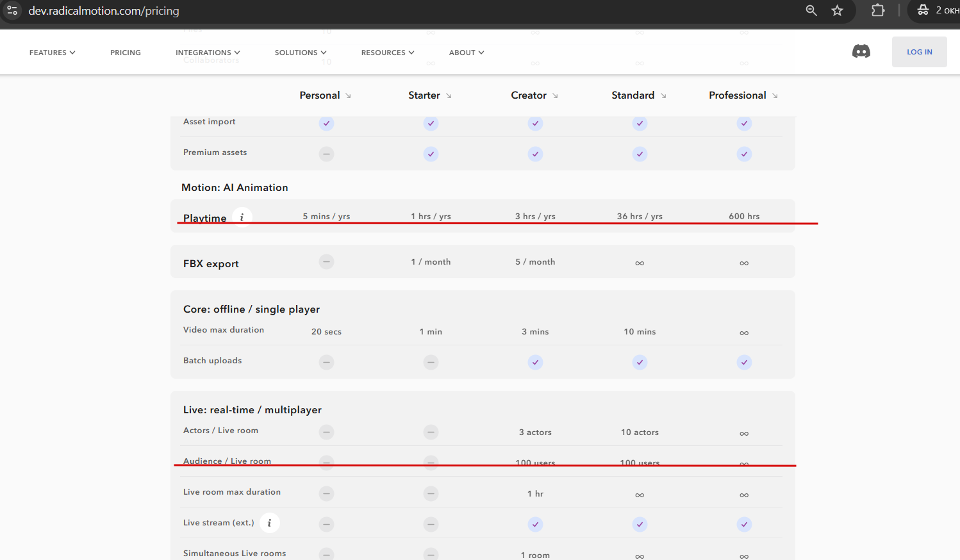Jump to the Personal plan column header
Viewport: 960px width, 560px height.
click(326, 95)
